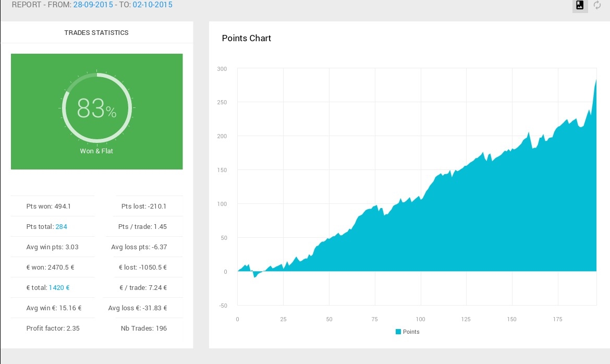This screenshot has width=610, height=364.
Task: Select the Pts lost -210.1 statistic
Action: coord(143,207)
